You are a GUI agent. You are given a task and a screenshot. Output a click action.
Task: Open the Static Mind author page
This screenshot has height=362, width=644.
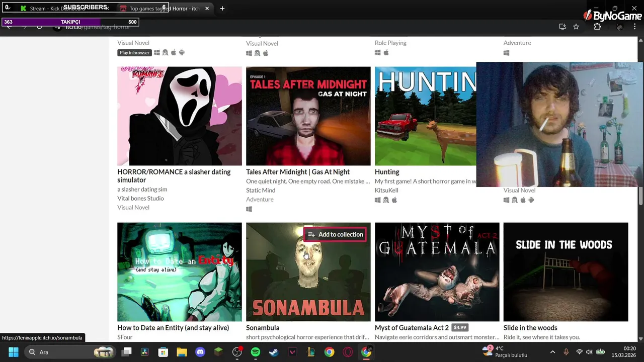click(261, 190)
